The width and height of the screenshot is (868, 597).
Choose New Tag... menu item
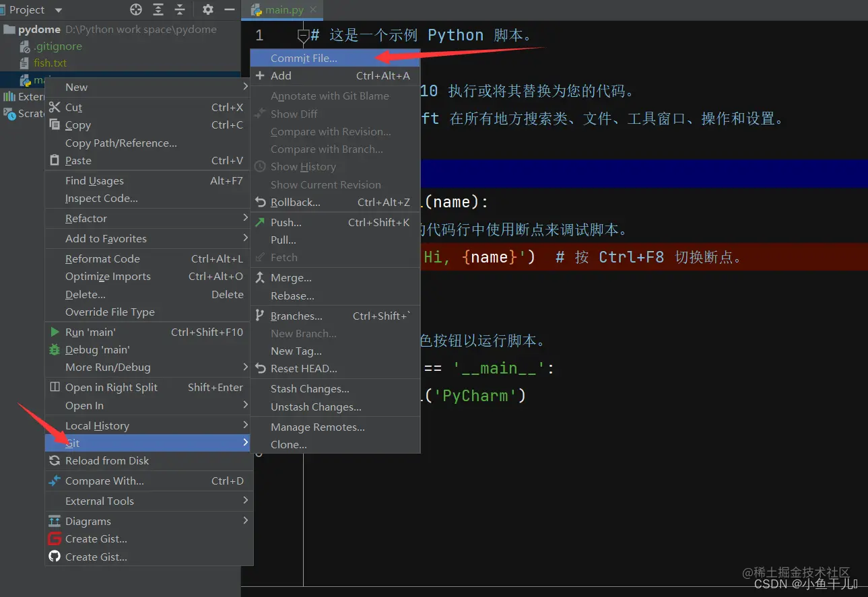(x=335, y=351)
